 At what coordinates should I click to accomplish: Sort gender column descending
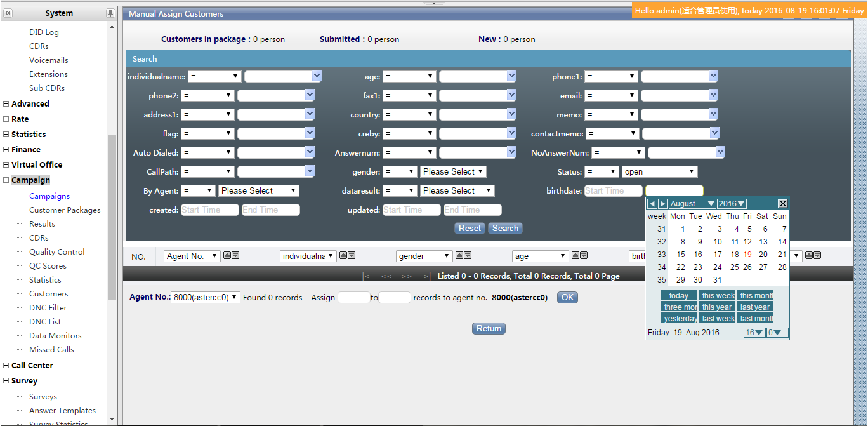click(468, 256)
